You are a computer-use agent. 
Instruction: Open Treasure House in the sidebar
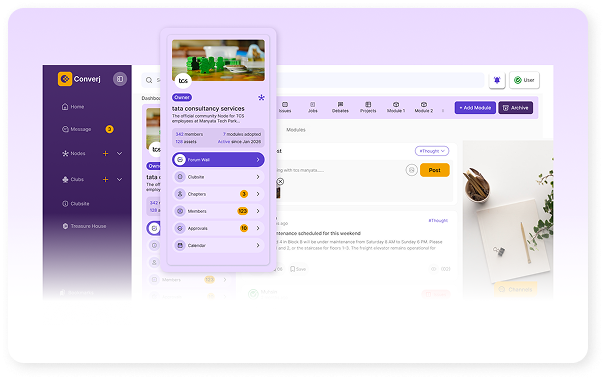click(84, 226)
